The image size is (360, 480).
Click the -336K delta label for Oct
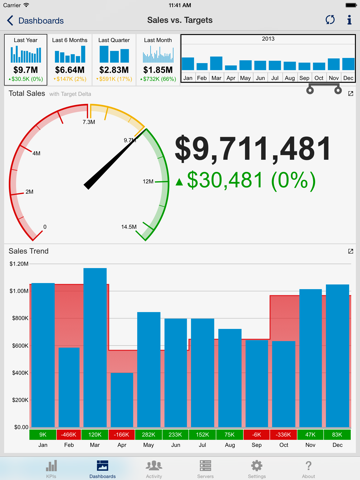click(x=284, y=435)
